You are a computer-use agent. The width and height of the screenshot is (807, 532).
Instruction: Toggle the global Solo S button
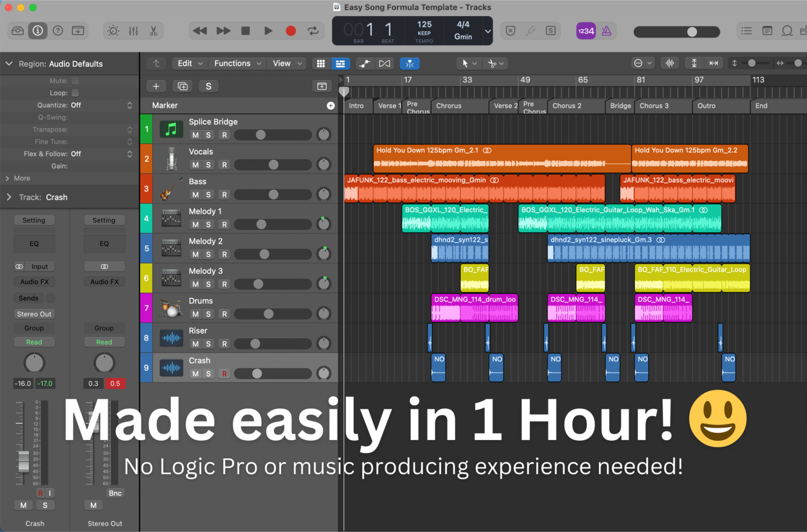point(208,86)
